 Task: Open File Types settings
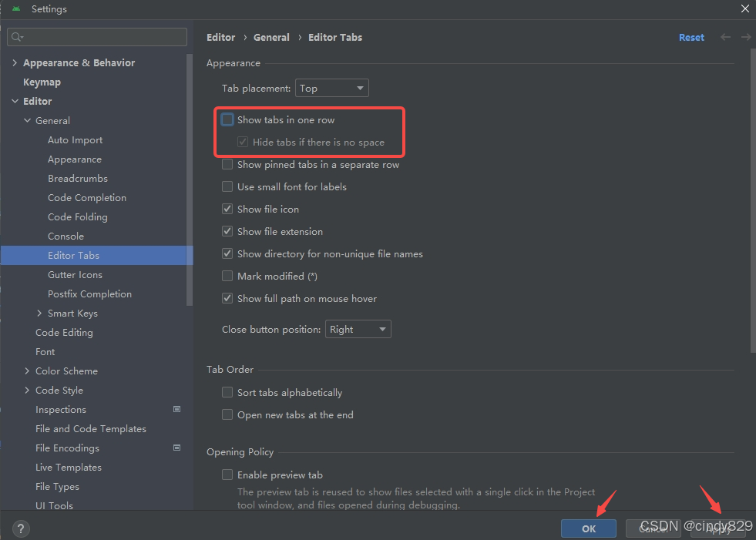point(57,487)
